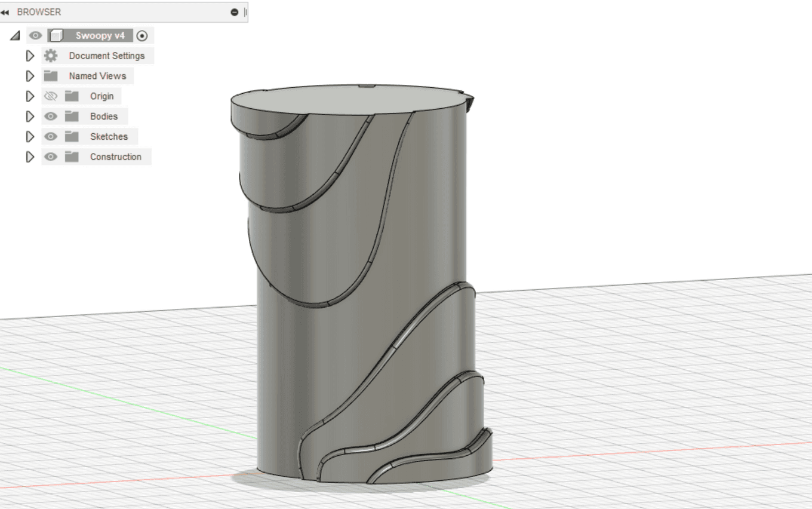
Task: Show the hidden Origin folder
Action: point(51,96)
